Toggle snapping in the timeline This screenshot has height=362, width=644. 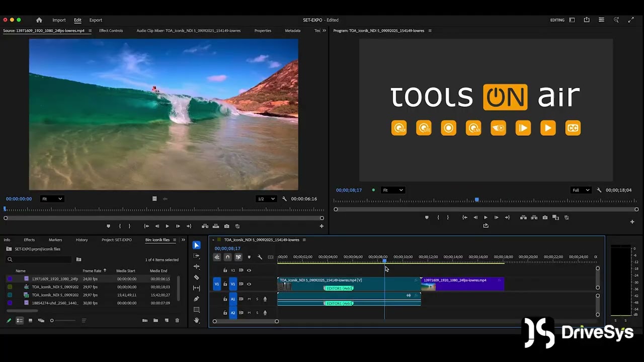pos(228,257)
